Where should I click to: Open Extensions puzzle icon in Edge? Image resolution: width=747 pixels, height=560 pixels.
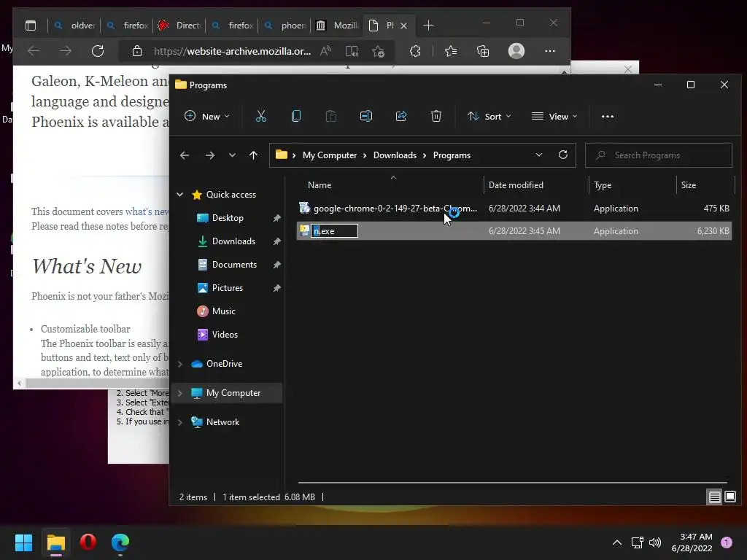[415, 51]
